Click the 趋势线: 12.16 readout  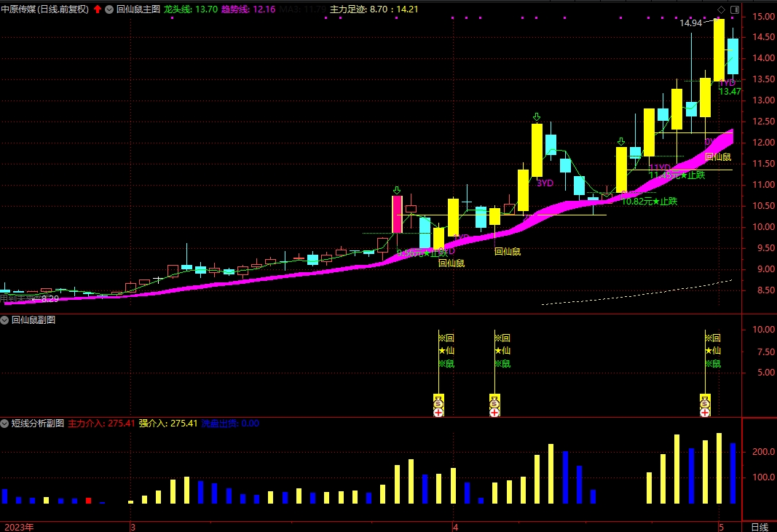pyautogui.click(x=248, y=9)
